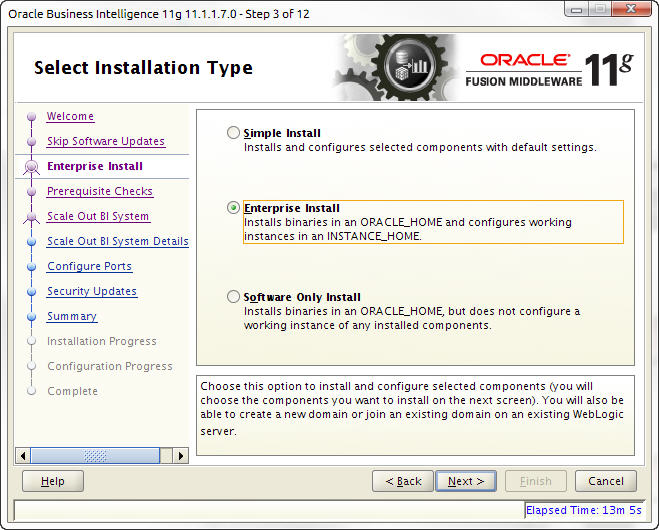Select the Simple Install radio button
Image resolution: width=659 pixels, height=530 pixels.
[x=233, y=133]
